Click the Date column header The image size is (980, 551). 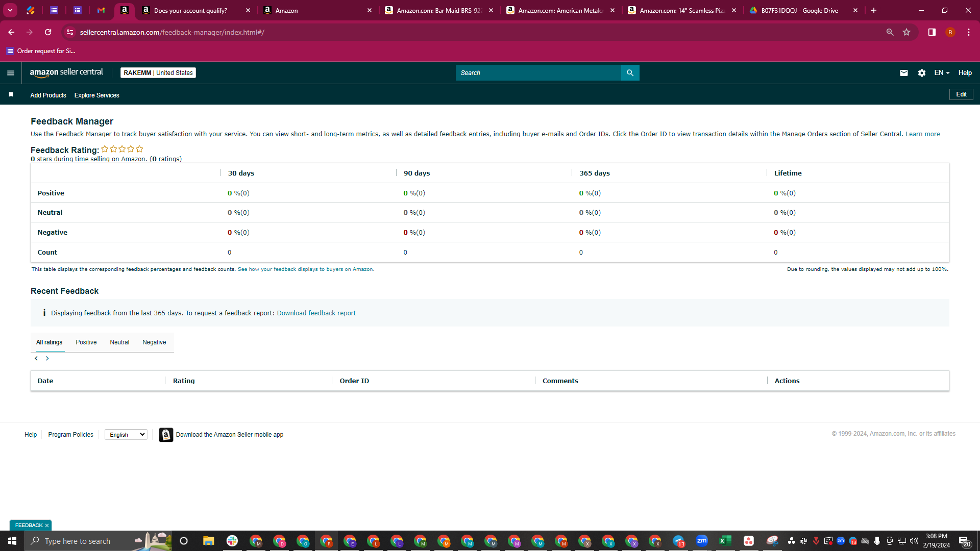click(x=45, y=381)
